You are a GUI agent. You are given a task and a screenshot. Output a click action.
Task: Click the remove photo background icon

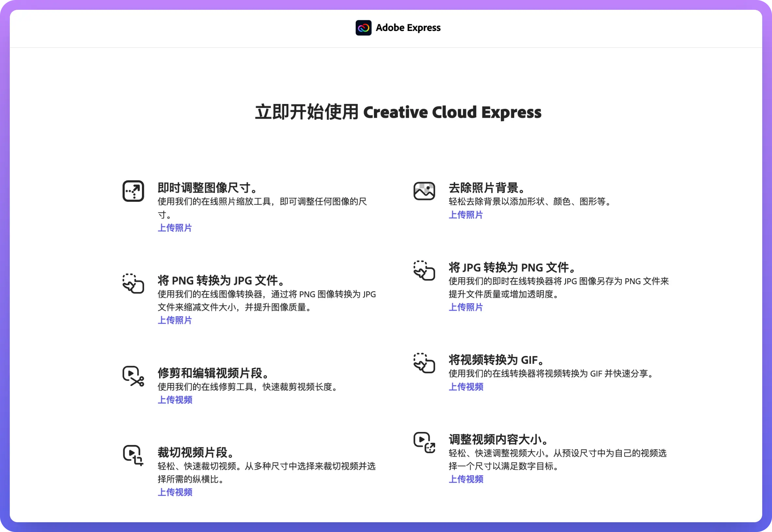click(424, 191)
